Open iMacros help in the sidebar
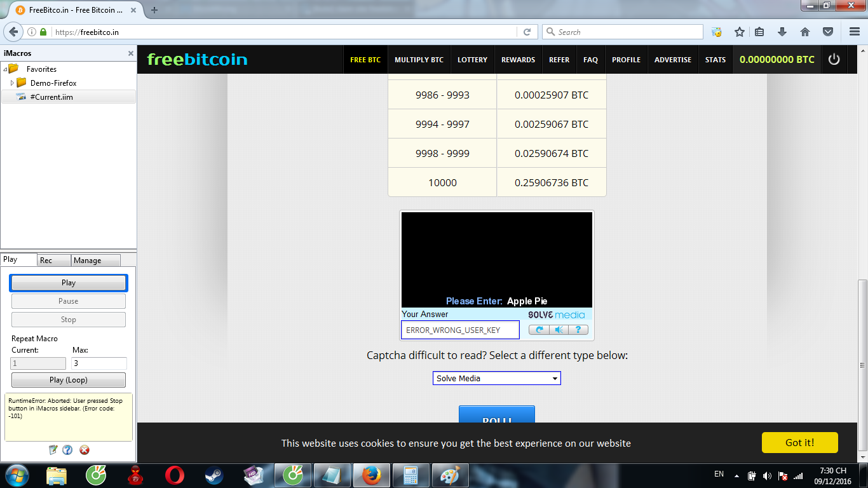Image resolution: width=868 pixels, height=488 pixels. click(x=67, y=450)
